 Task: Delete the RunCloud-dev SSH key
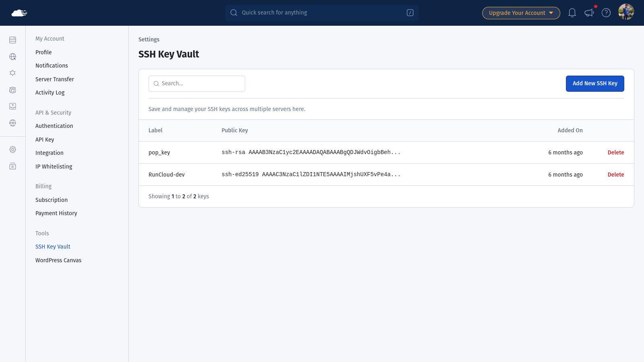(x=616, y=175)
